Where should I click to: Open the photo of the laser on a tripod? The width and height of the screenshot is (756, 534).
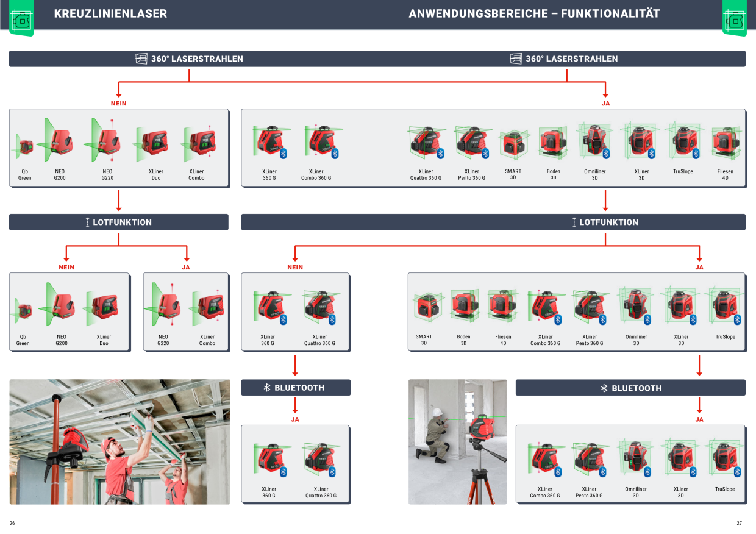(x=458, y=442)
